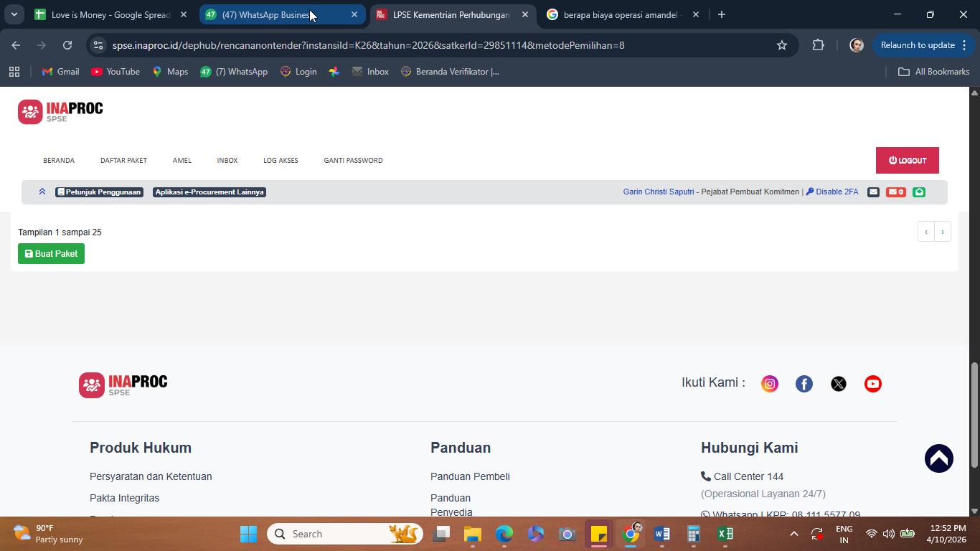Open Persyaratan dan Ketentuan link

click(151, 476)
